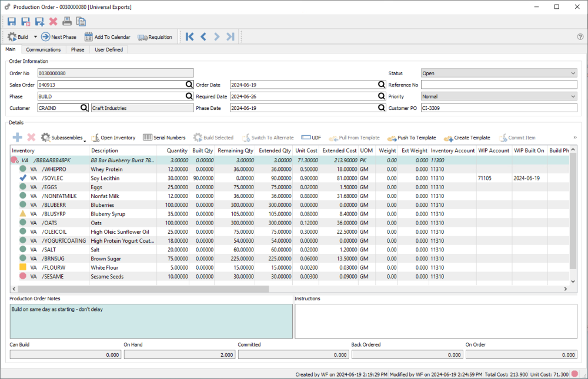
Task: Search Sales Order with magnifier icon
Action: tap(189, 85)
